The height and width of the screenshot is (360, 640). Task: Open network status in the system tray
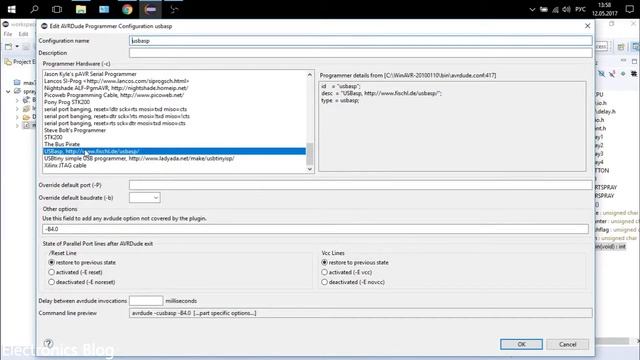point(555,9)
